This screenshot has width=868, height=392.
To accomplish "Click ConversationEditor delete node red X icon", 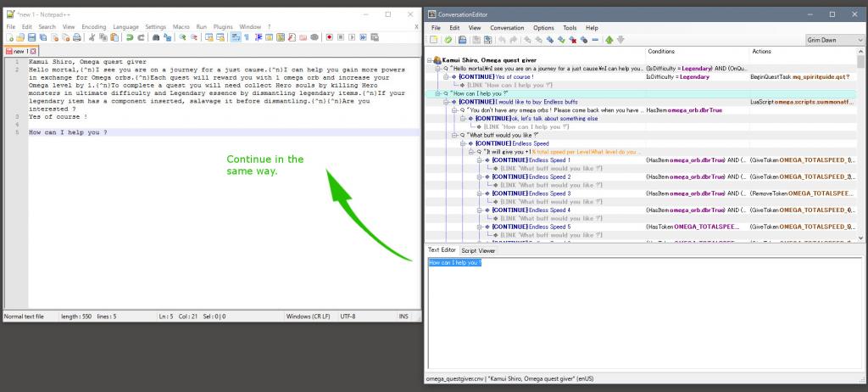I will pos(573,40).
